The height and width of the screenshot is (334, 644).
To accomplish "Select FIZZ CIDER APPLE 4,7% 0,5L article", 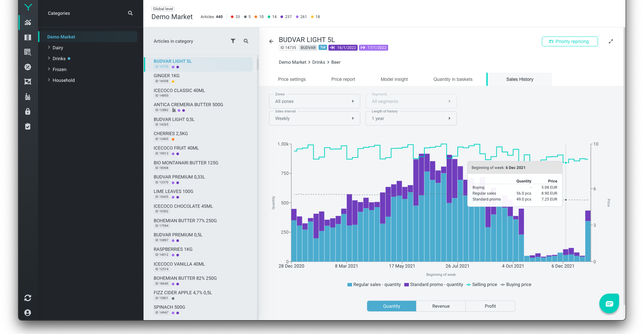I will point(199,295).
